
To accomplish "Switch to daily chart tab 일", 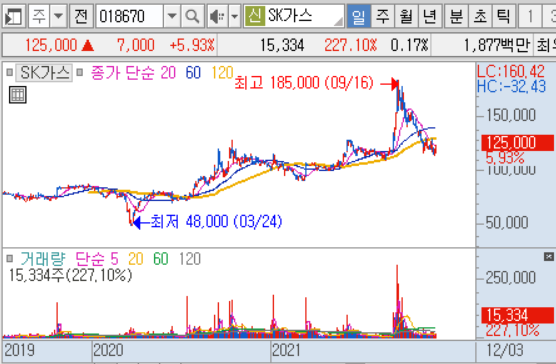I will click(x=358, y=16).
